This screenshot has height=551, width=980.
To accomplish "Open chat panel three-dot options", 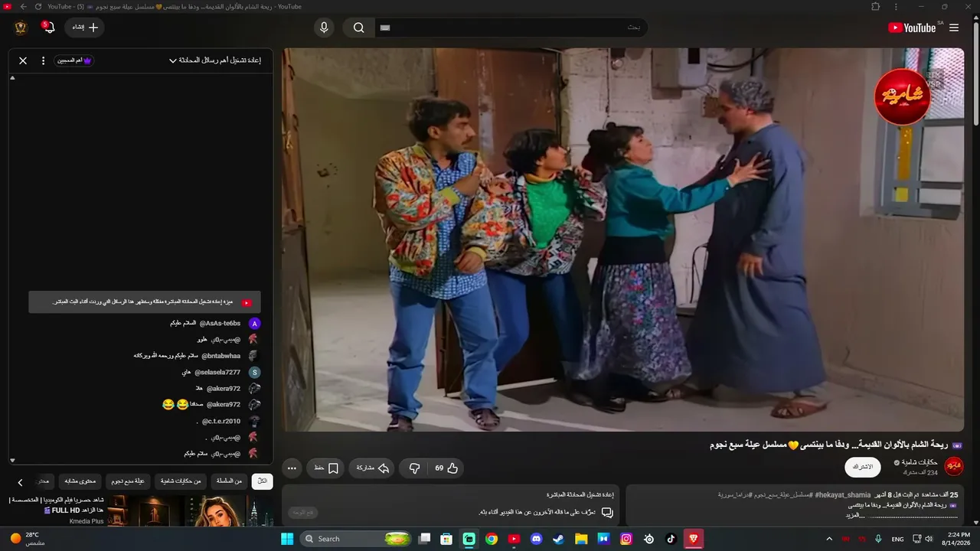I will 43,60.
